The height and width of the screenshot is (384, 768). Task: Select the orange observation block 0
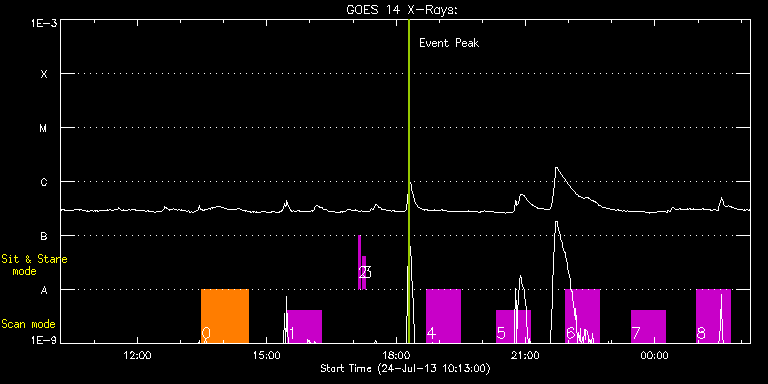point(225,316)
